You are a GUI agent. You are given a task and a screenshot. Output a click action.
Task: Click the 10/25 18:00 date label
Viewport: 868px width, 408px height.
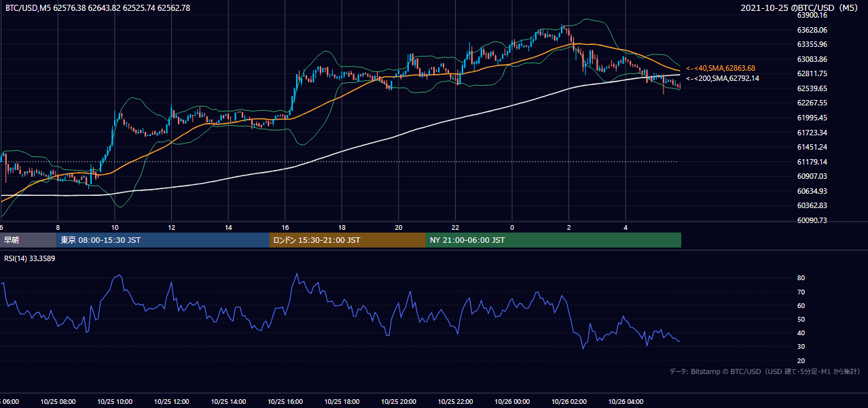[342, 402]
